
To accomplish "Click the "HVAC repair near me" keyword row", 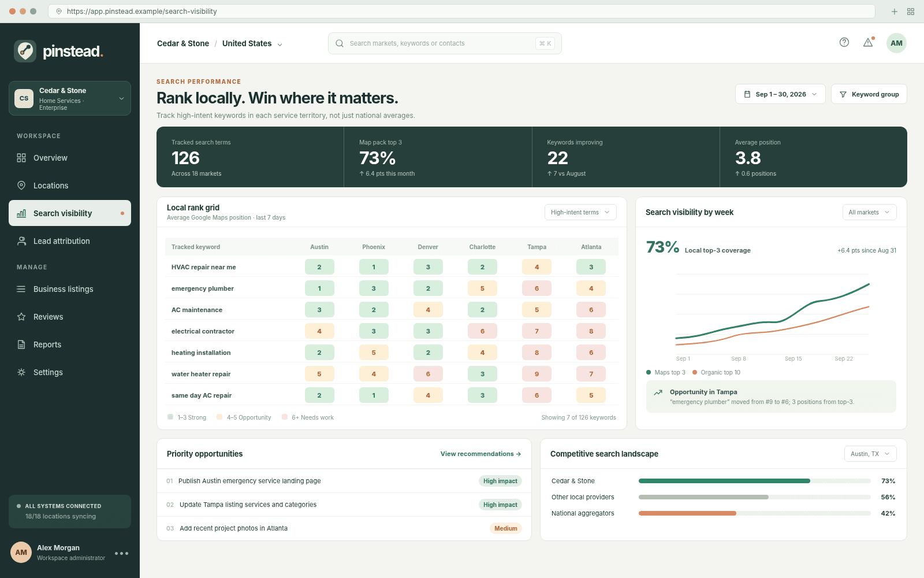I will pyautogui.click(x=392, y=267).
